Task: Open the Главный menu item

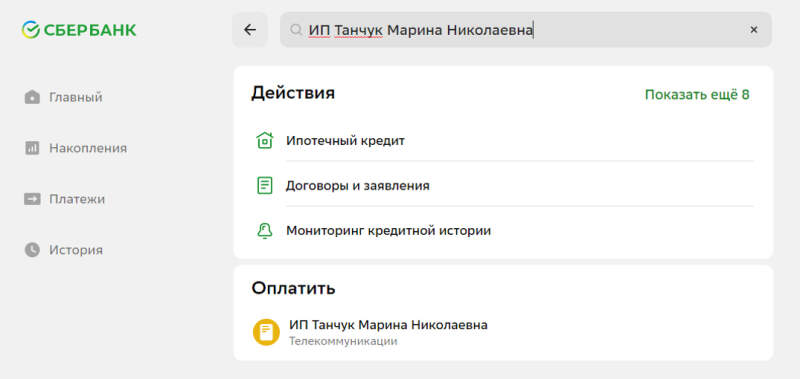Action: pos(76,97)
